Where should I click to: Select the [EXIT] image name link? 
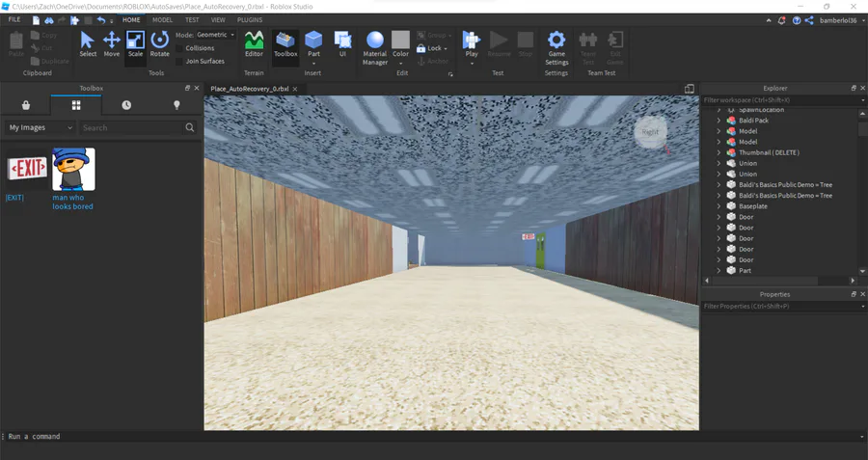click(14, 198)
